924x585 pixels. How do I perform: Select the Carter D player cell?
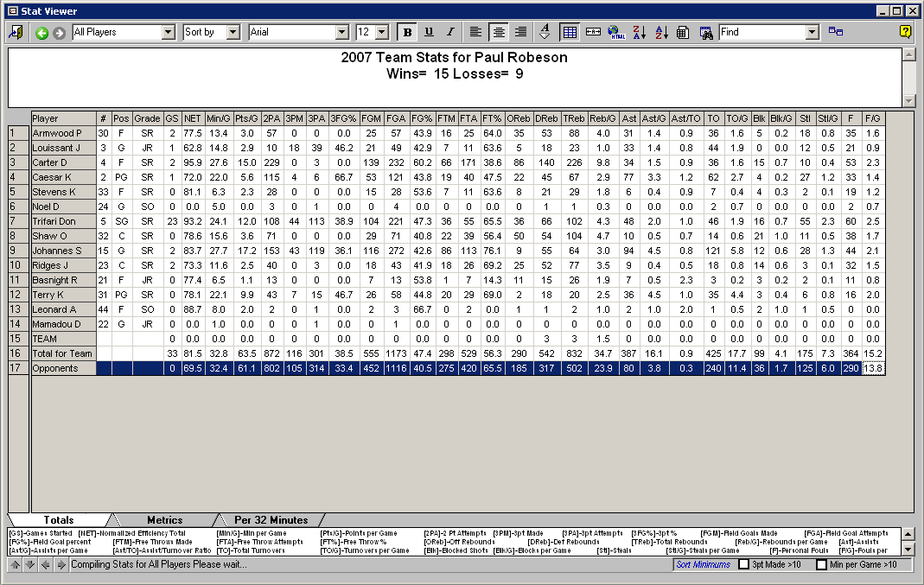64,162
